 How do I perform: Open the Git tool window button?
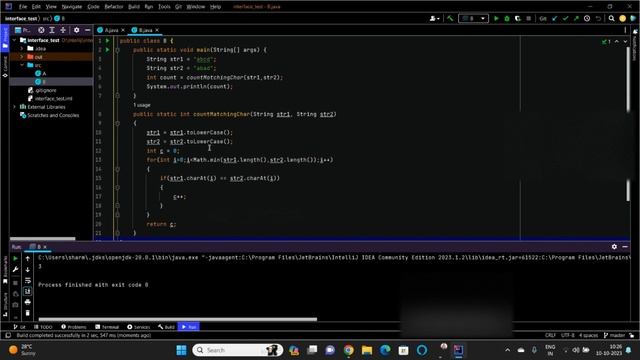[x=19, y=327]
